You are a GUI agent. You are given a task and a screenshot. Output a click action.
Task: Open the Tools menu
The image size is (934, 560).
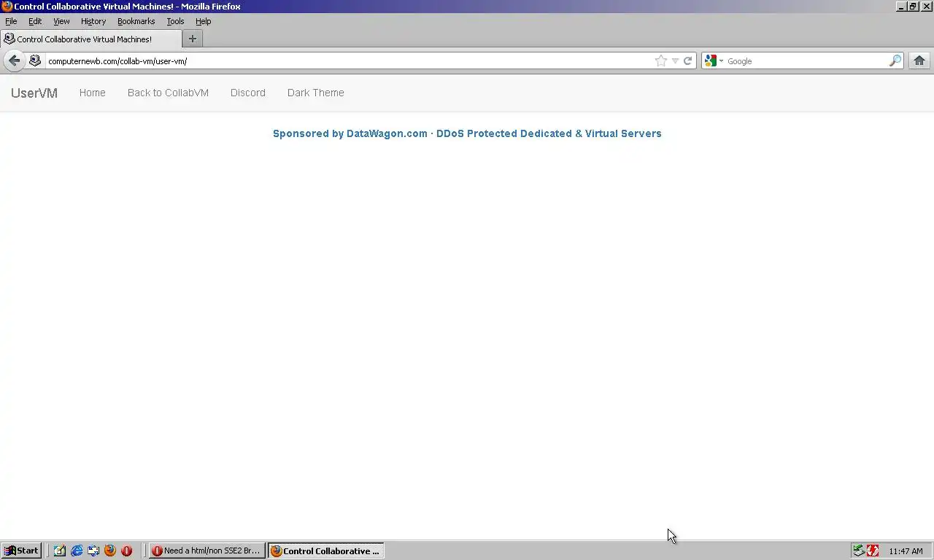(175, 21)
